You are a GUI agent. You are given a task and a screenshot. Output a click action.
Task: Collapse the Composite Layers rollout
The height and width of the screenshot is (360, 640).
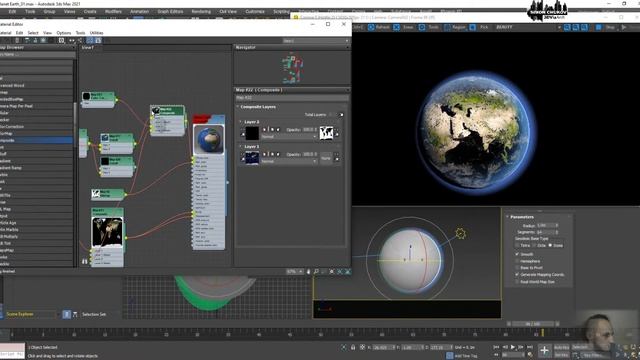[x=238, y=107]
